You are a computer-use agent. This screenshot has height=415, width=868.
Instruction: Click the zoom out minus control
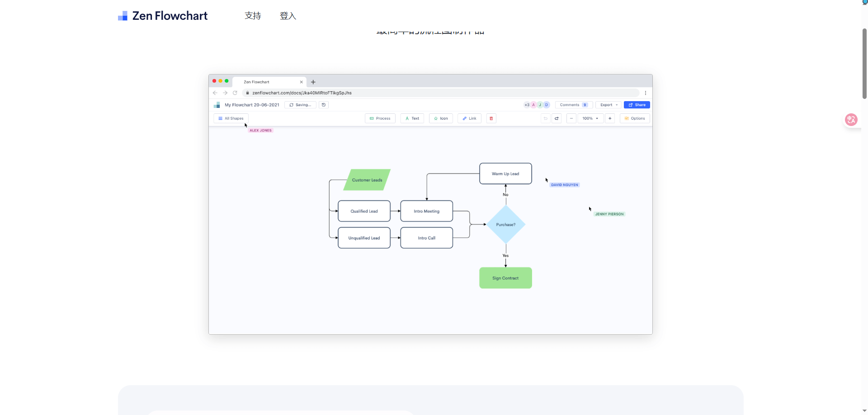point(571,118)
